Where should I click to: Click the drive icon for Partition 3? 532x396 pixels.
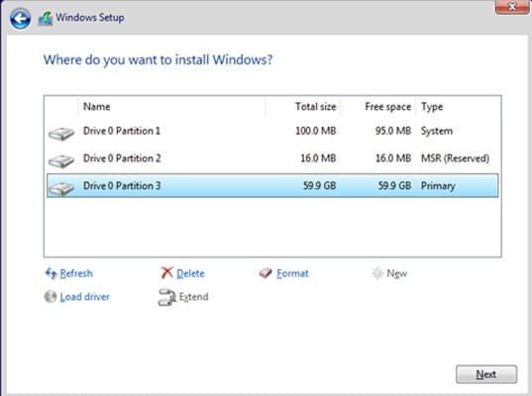click(61, 188)
